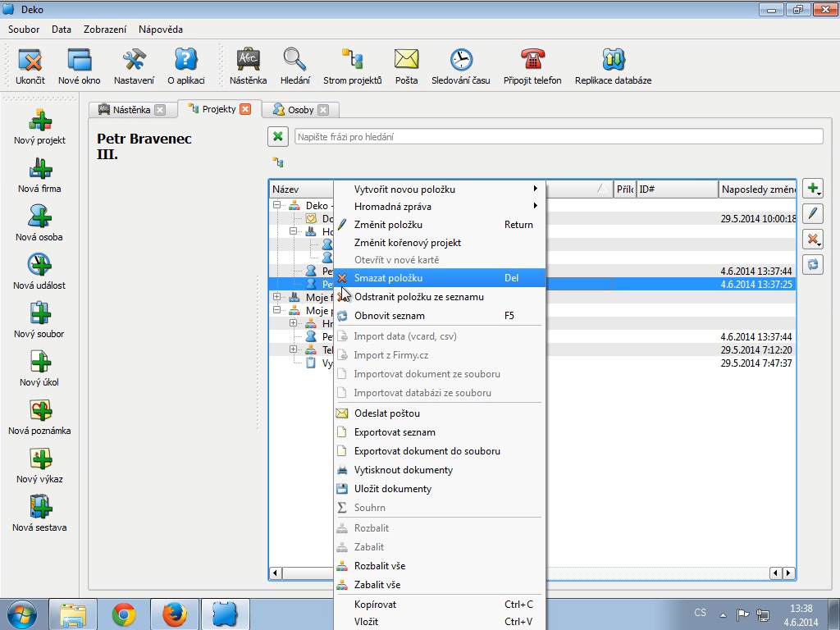This screenshot has height=630, width=840.
Task: Open the green plus add-item dropdown
Action: click(812, 189)
